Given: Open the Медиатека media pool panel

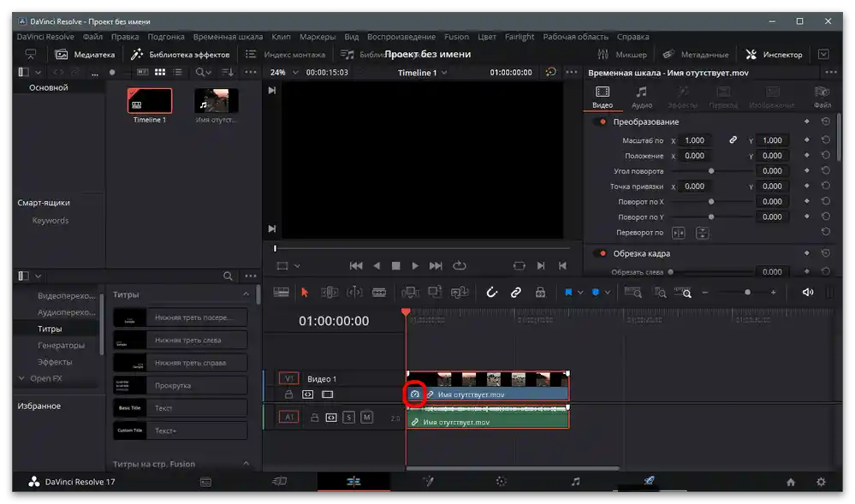Looking at the screenshot, I should (x=85, y=55).
